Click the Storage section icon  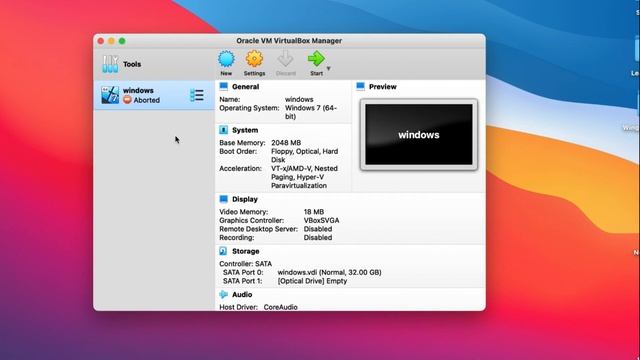223,251
